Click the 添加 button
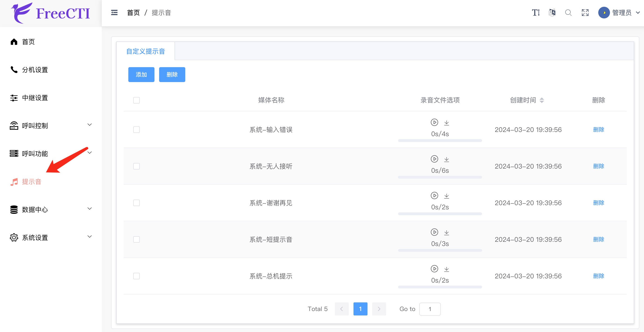 [x=141, y=74]
